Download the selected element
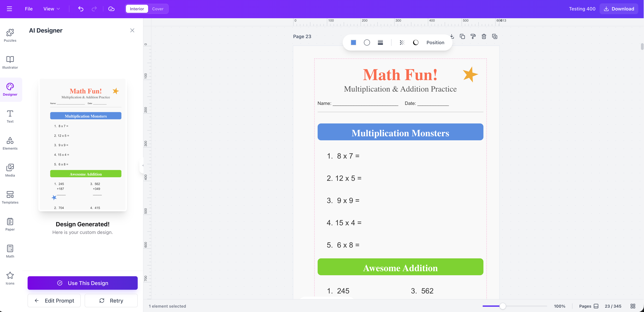Image resolution: width=644 pixels, height=312 pixels. click(x=452, y=37)
